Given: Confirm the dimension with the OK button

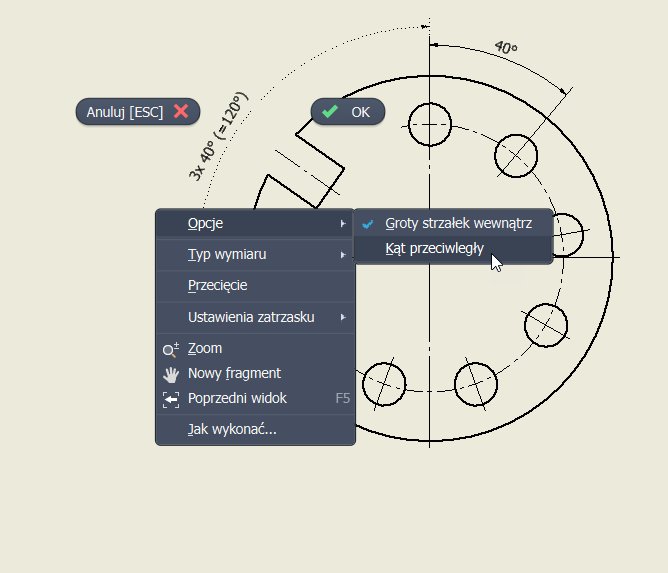Looking at the screenshot, I should [347, 112].
